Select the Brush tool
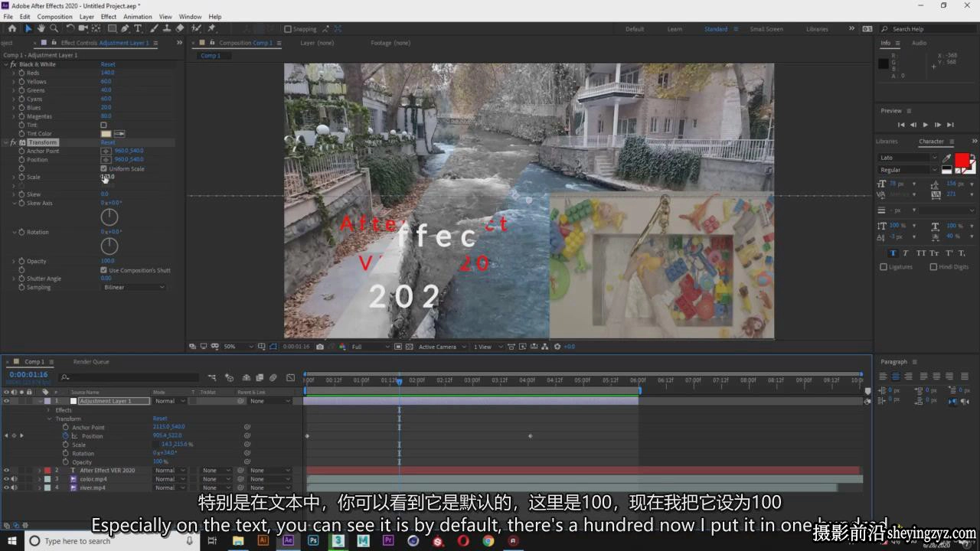Screen dimensions: 980x551 [154, 28]
